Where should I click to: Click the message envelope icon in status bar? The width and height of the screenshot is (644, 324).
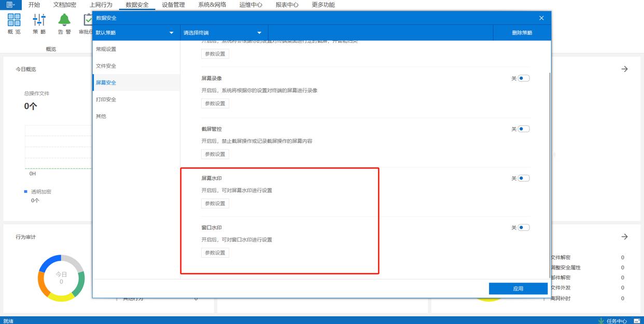pyautogui.click(x=637, y=321)
